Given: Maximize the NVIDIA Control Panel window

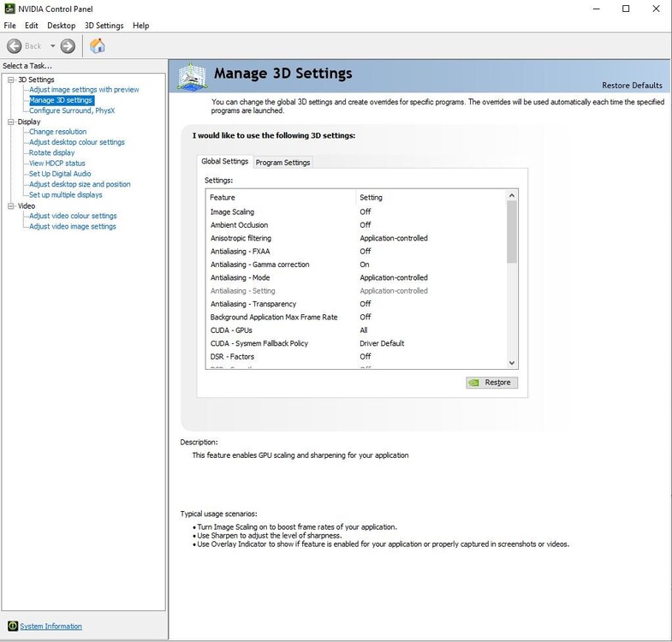Looking at the screenshot, I should [x=626, y=9].
